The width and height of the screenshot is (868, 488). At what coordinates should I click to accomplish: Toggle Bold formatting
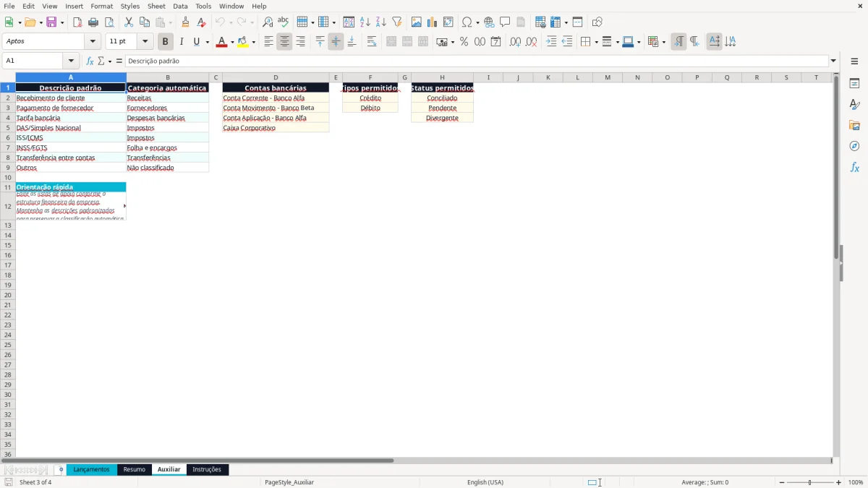pos(165,42)
